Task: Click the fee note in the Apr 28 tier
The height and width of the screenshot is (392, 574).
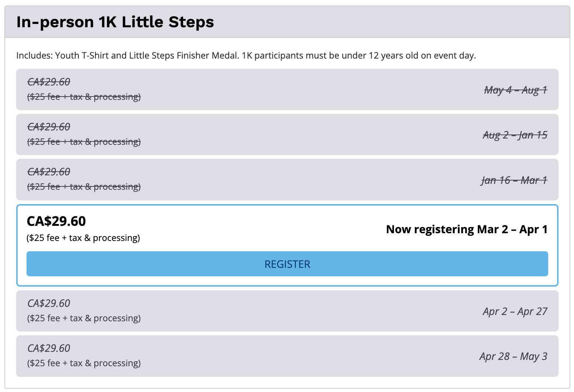Action: pos(84,363)
